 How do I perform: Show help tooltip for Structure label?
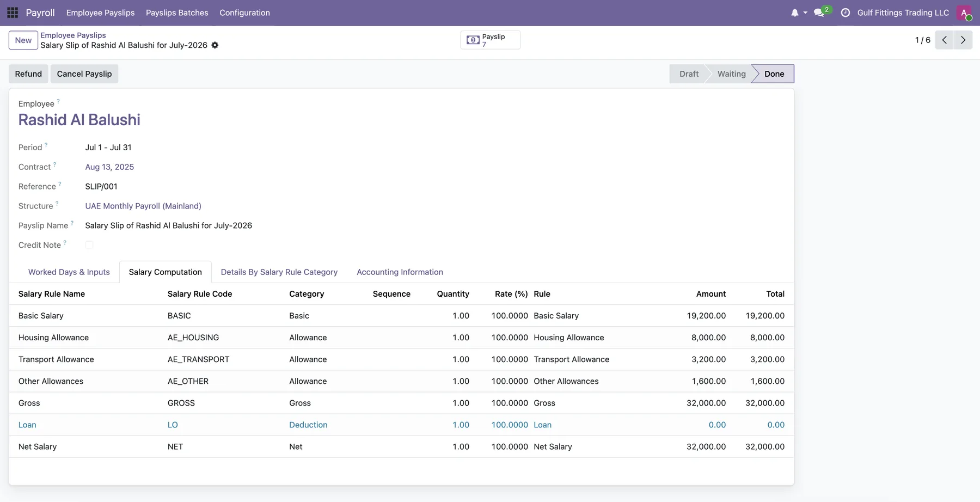(57, 204)
